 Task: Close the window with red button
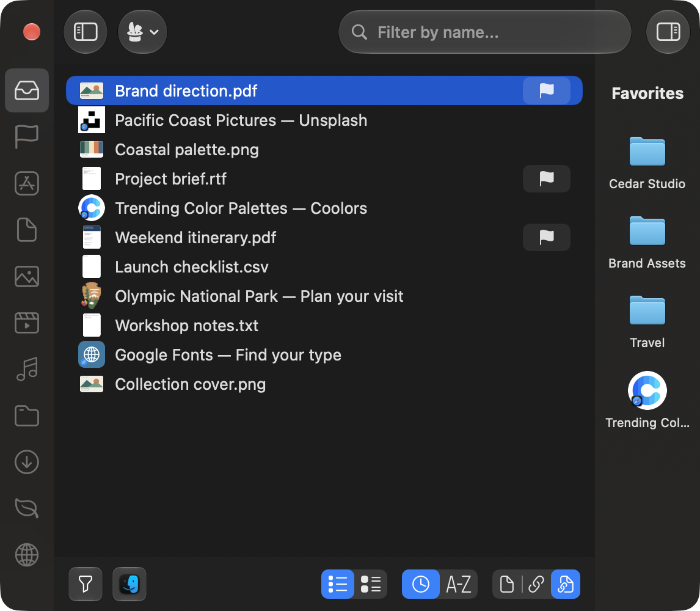click(x=32, y=32)
